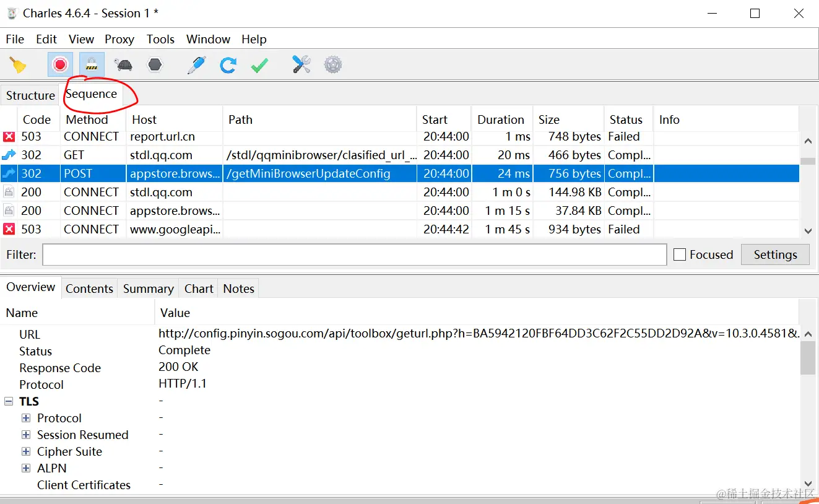Open the Chart tab

click(199, 289)
